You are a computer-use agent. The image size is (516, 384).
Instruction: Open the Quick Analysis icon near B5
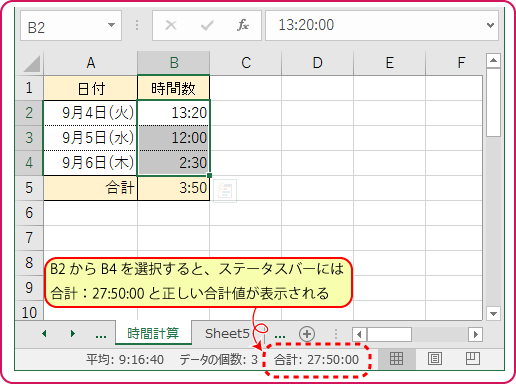click(x=225, y=191)
